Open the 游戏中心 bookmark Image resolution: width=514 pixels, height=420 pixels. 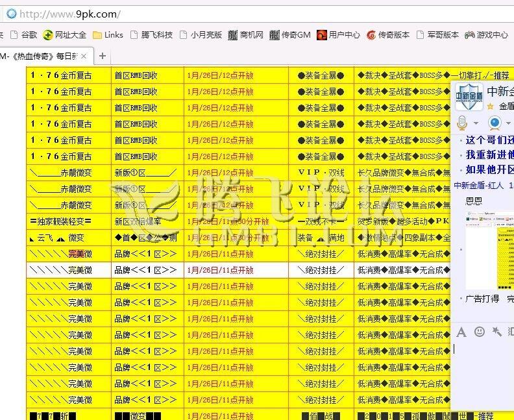point(487,35)
